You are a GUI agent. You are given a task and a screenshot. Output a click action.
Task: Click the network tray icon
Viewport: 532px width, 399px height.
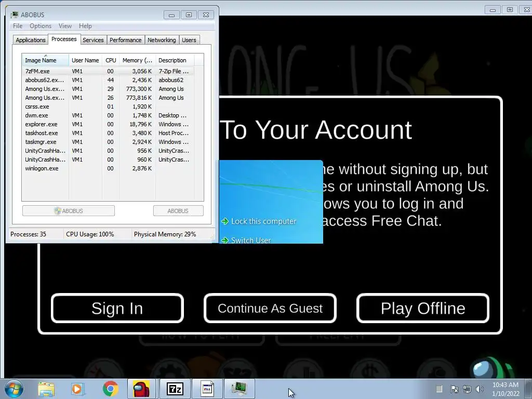pyautogui.click(x=467, y=389)
